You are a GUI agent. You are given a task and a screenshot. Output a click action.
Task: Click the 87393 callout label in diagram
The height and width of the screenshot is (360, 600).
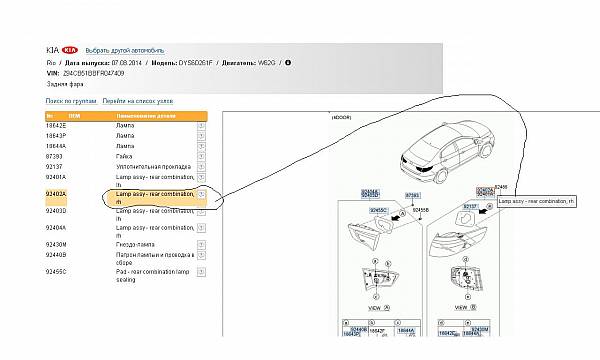click(412, 195)
